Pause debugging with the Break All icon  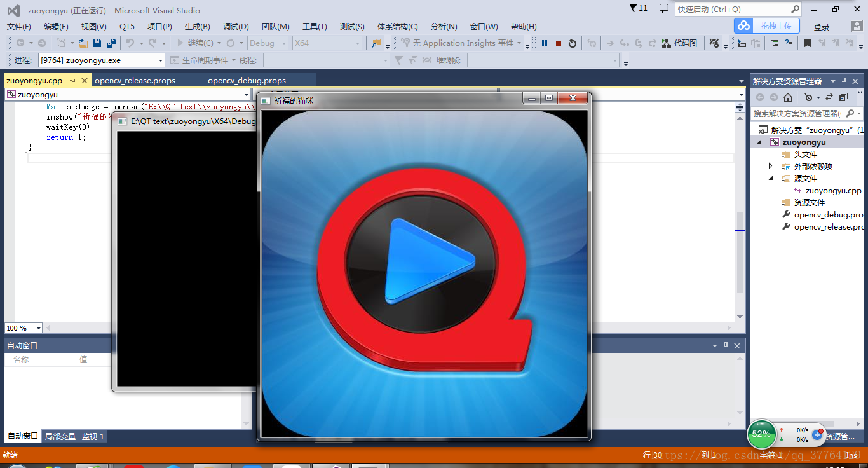tap(545, 43)
